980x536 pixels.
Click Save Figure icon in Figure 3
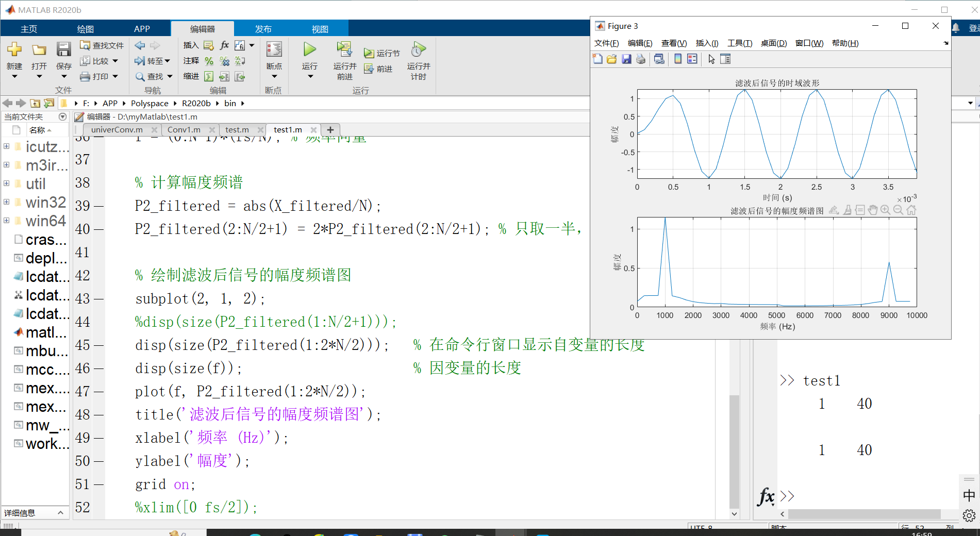(626, 59)
